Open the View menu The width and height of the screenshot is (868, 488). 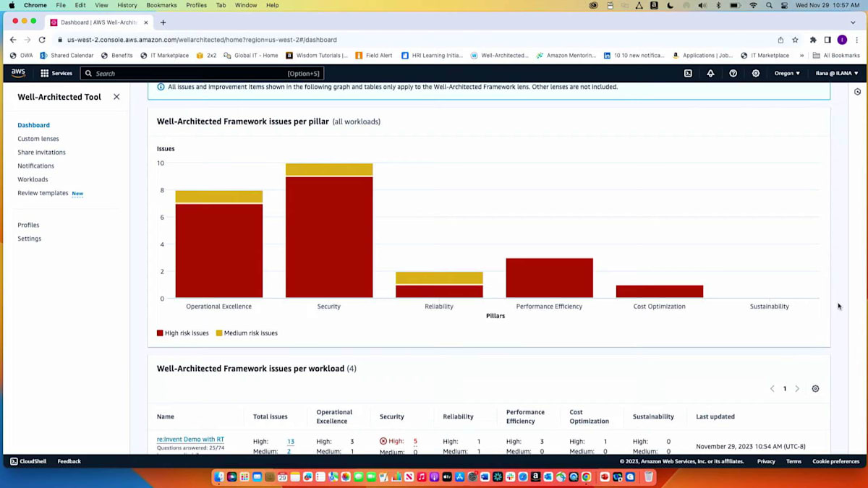[101, 5]
